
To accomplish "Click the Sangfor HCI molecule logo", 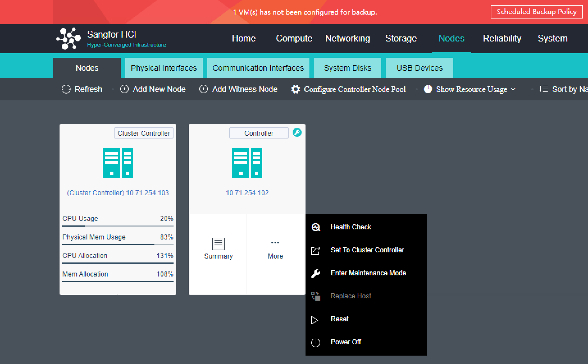I will [x=69, y=38].
